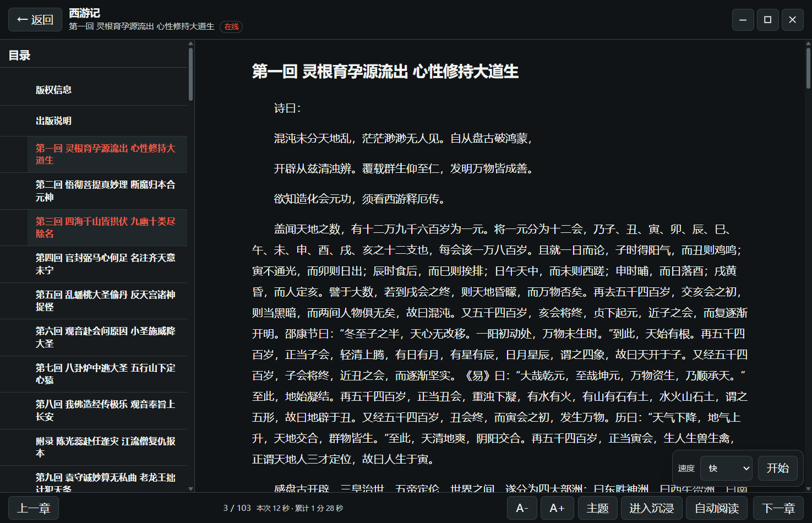Increase font size with A+ button
Image resolution: width=812 pixels, height=523 pixels.
pyautogui.click(x=557, y=508)
